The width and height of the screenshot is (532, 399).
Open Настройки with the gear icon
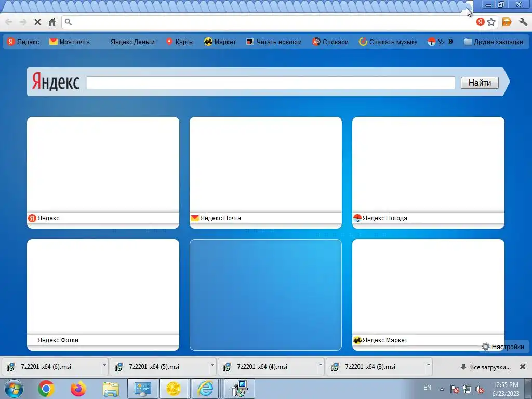[x=503, y=347]
